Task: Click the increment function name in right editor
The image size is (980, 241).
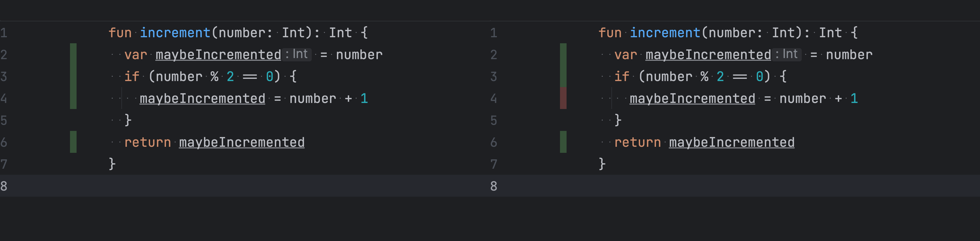Action: [665, 33]
